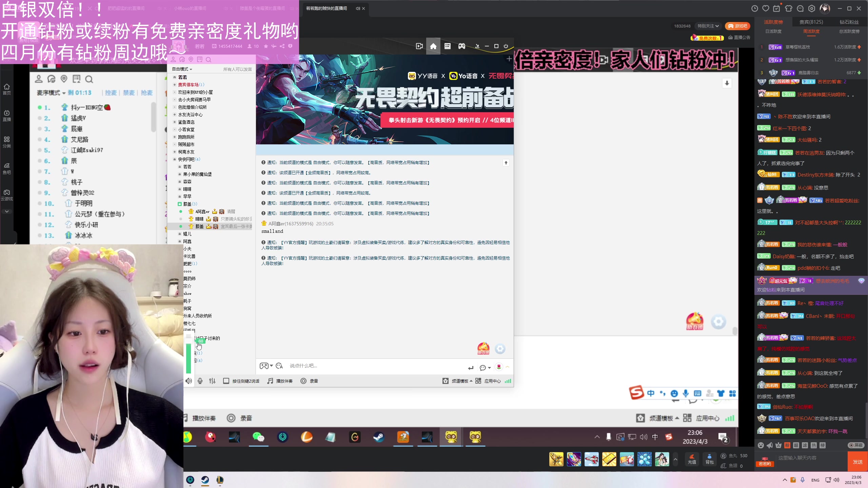Click the user avatar in title bar

click(825, 8)
